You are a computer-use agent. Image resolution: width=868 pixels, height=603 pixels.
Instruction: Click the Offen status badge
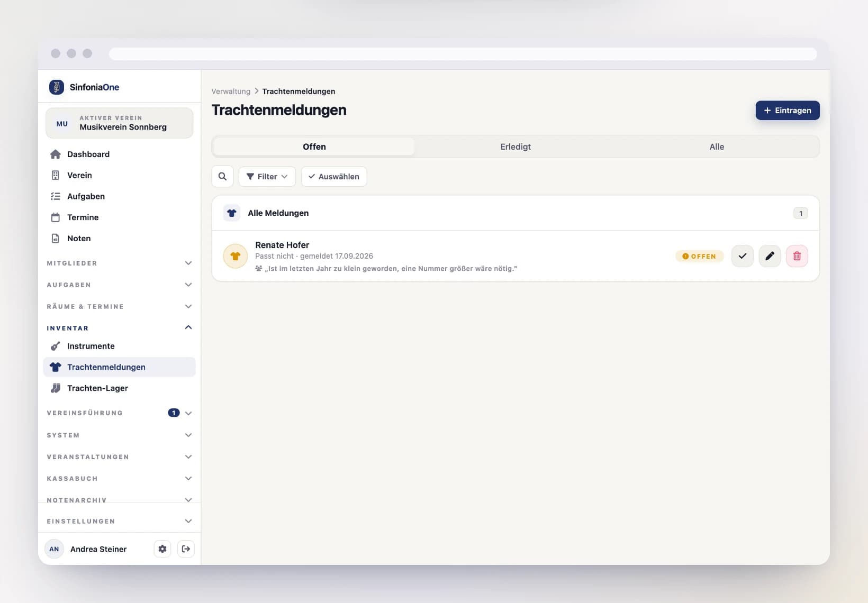pos(699,256)
